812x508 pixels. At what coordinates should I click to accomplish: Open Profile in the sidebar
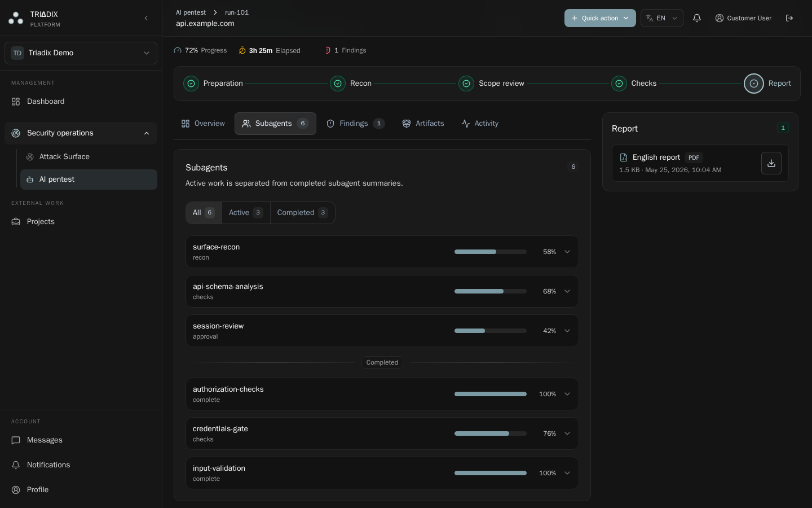(x=81, y=490)
